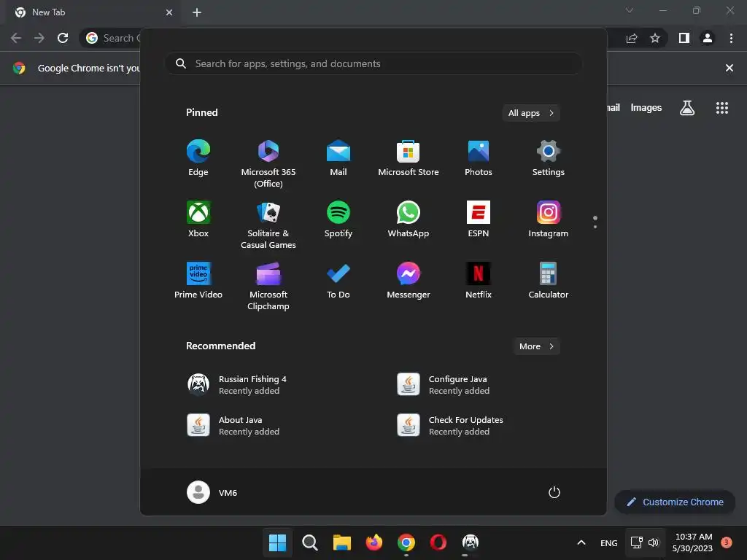Select the New Tab tab in Chrome
This screenshot has width=747, height=560.
(x=93, y=12)
